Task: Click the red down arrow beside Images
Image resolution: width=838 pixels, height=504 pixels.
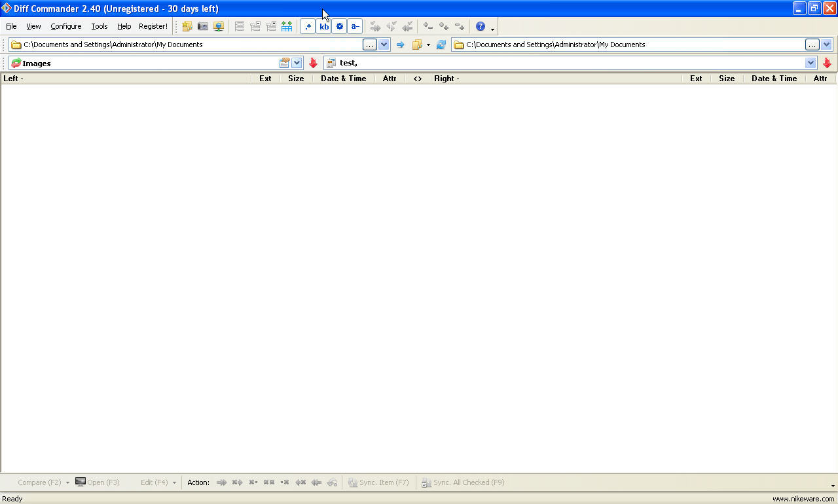Action: [x=313, y=63]
